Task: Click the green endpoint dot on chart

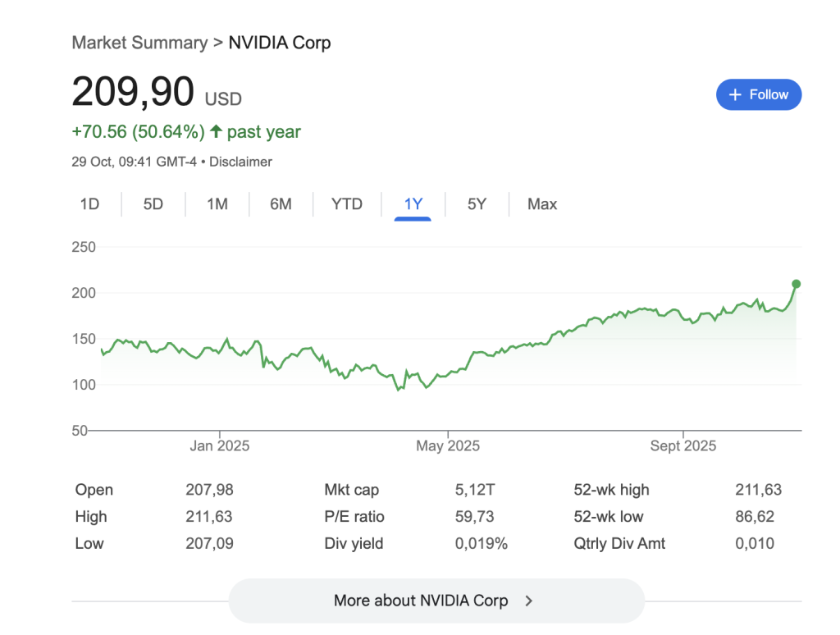Action: tap(796, 284)
